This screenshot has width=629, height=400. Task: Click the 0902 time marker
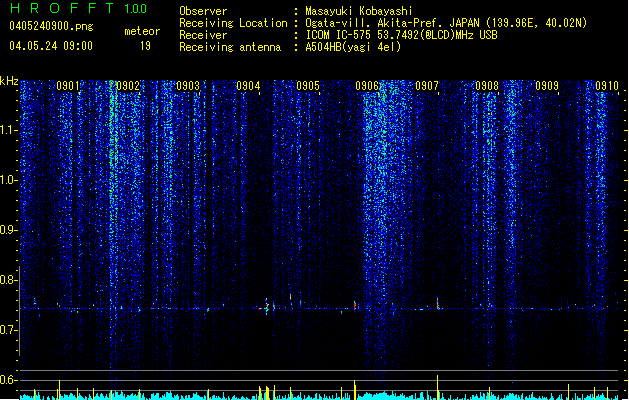[x=128, y=86]
